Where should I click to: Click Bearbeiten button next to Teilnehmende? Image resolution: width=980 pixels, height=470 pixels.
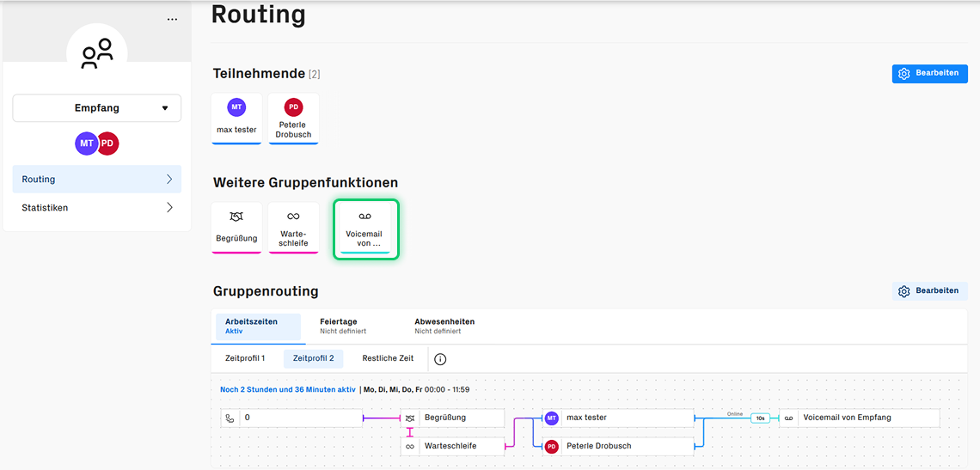929,73
